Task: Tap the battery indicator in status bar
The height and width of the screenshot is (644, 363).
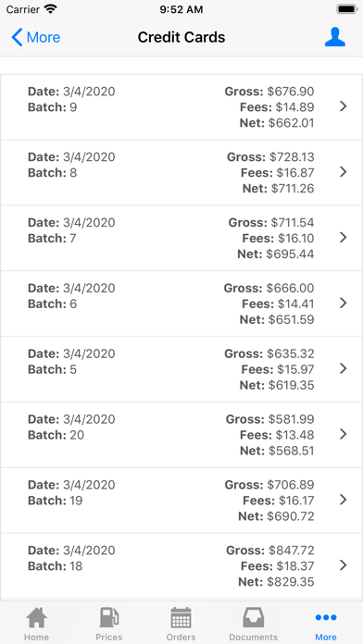Action: point(346,9)
